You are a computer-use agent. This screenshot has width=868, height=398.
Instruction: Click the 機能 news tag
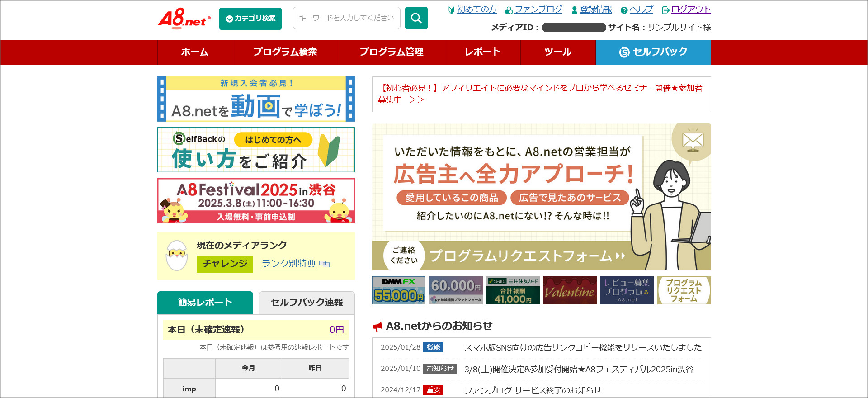tap(433, 347)
